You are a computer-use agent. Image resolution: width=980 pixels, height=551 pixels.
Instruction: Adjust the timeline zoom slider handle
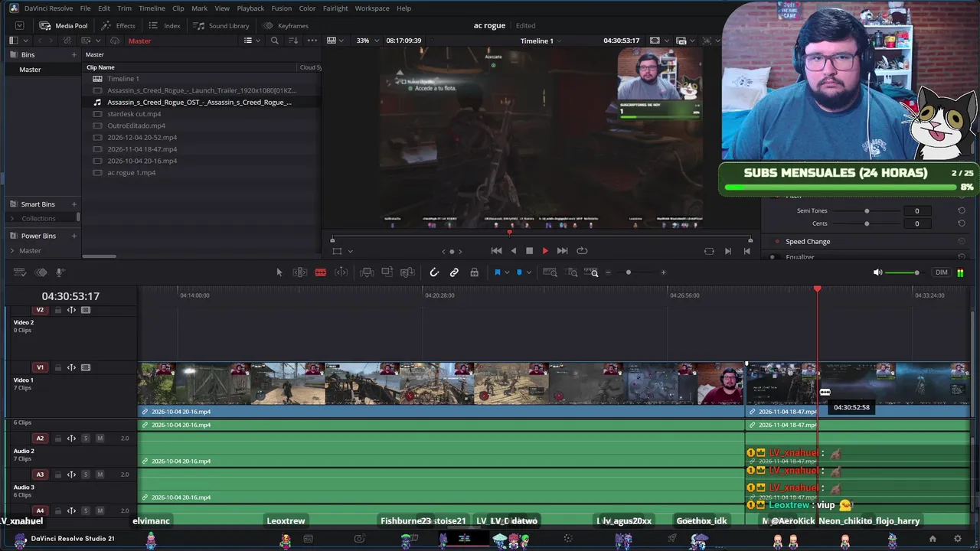tap(629, 272)
